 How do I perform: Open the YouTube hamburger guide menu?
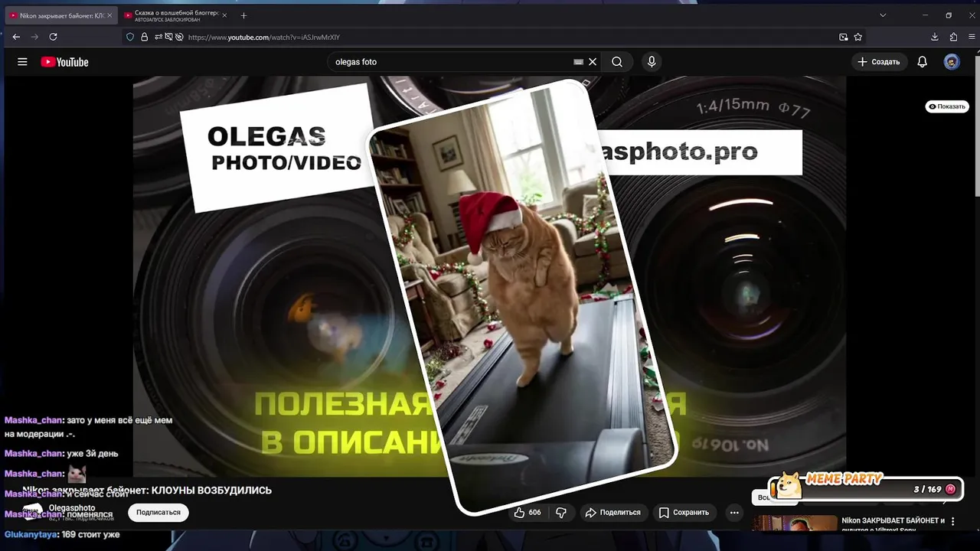coord(22,62)
